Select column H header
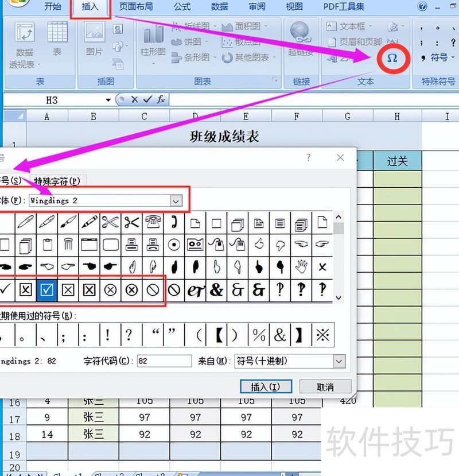 397,117
